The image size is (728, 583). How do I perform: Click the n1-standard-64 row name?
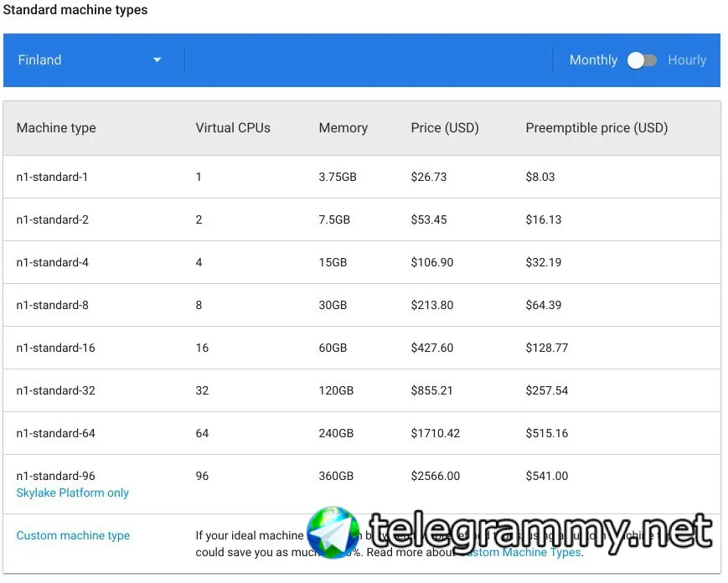56,433
